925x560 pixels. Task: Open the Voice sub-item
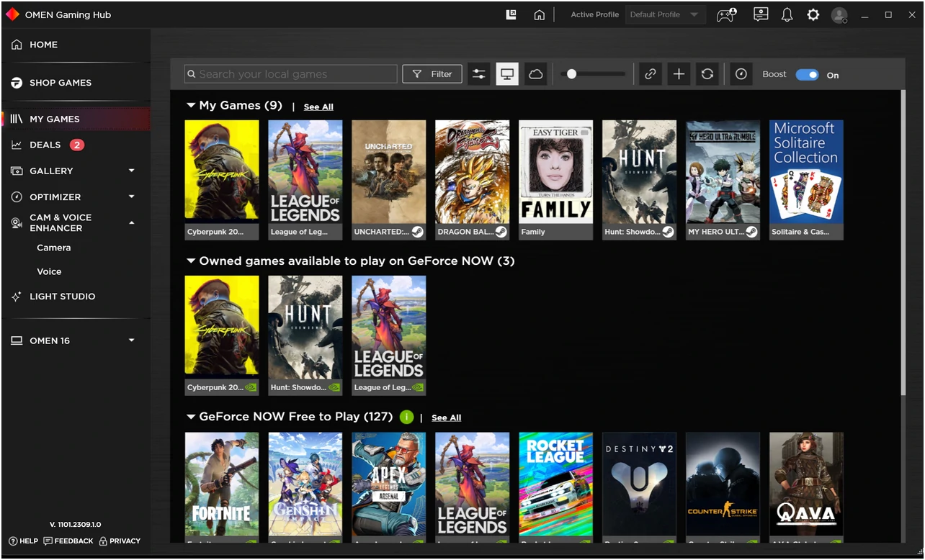tap(49, 271)
